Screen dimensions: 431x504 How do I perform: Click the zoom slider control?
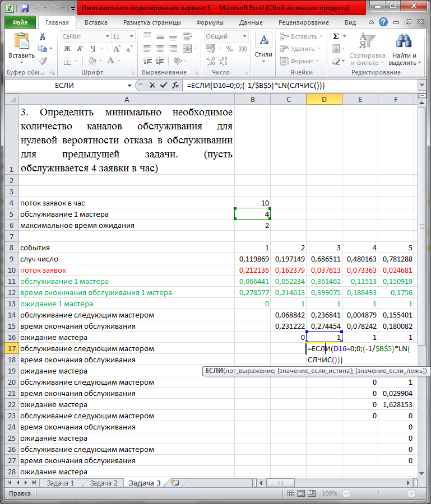[378, 493]
